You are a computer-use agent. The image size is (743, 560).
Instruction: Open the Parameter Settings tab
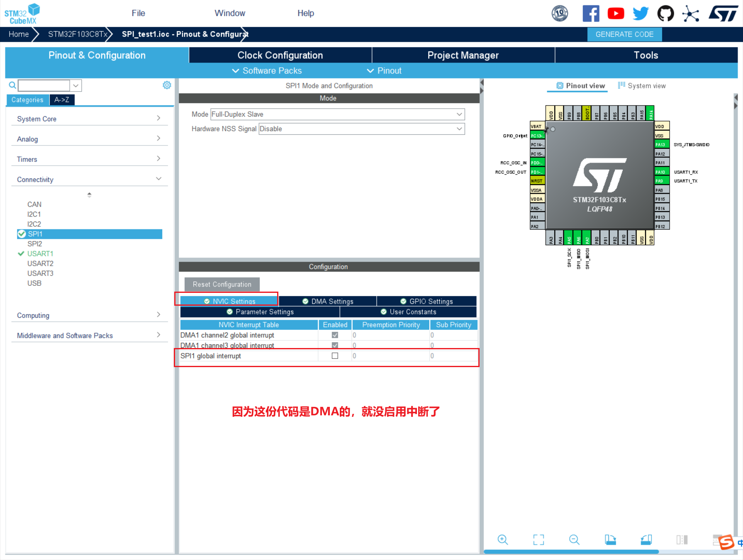pyautogui.click(x=260, y=312)
